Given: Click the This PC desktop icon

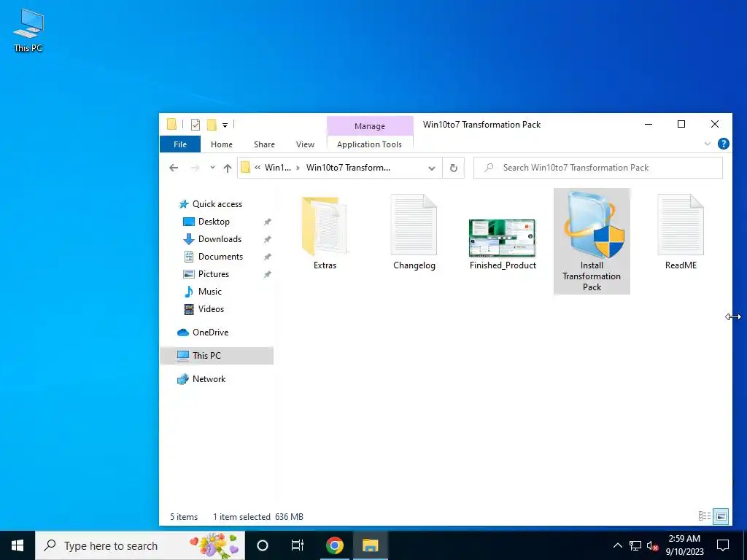Looking at the screenshot, I should pos(28,31).
